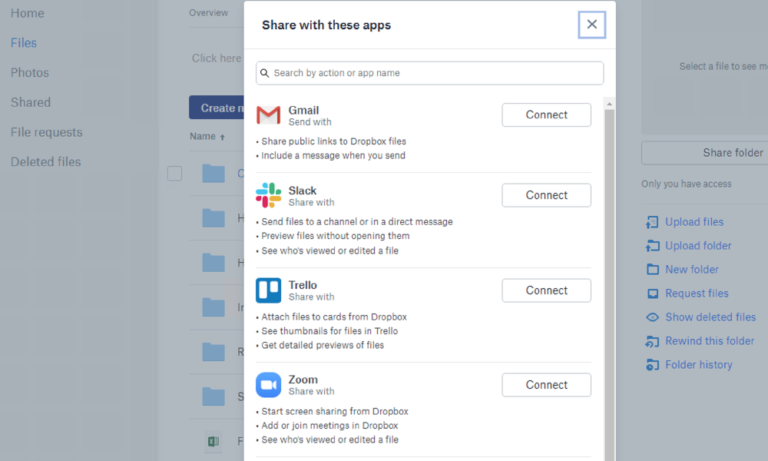Click the Upload files icon

[x=652, y=222]
